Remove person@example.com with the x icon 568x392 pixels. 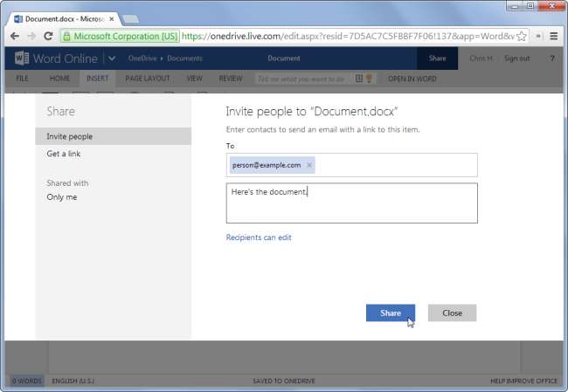point(309,165)
